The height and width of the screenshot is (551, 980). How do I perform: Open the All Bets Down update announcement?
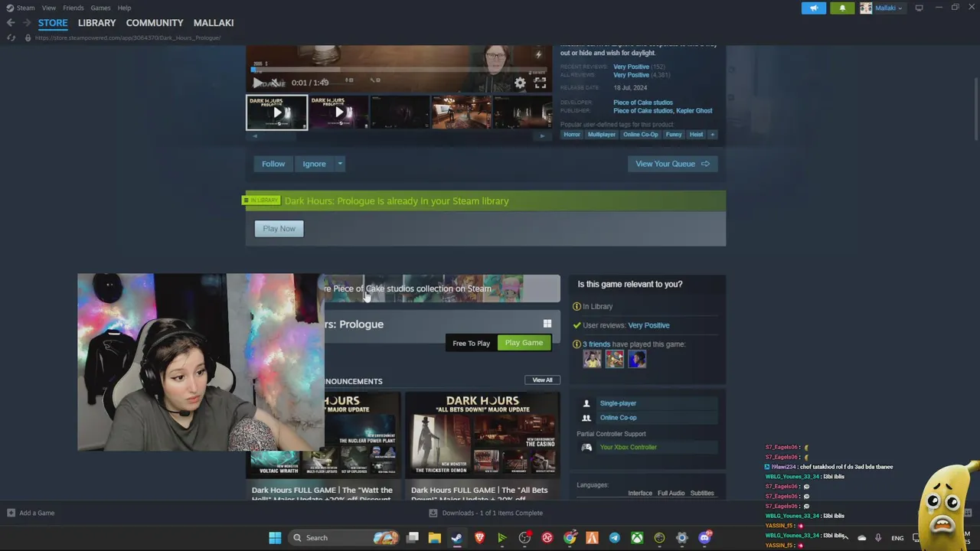482,447
